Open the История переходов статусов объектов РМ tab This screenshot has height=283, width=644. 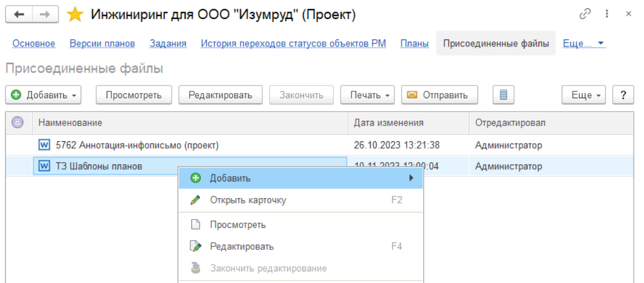(x=294, y=44)
